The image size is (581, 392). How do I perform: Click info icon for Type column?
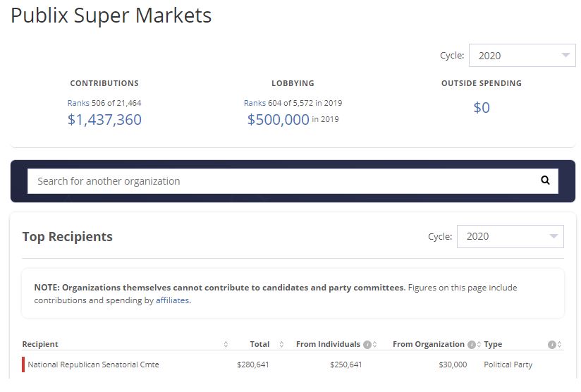click(x=552, y=345)
